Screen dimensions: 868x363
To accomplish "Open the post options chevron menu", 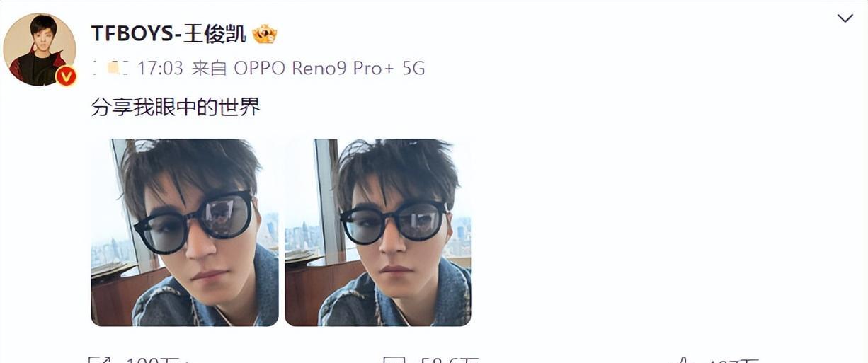I will pyautogui.click(x=845, y=18).
